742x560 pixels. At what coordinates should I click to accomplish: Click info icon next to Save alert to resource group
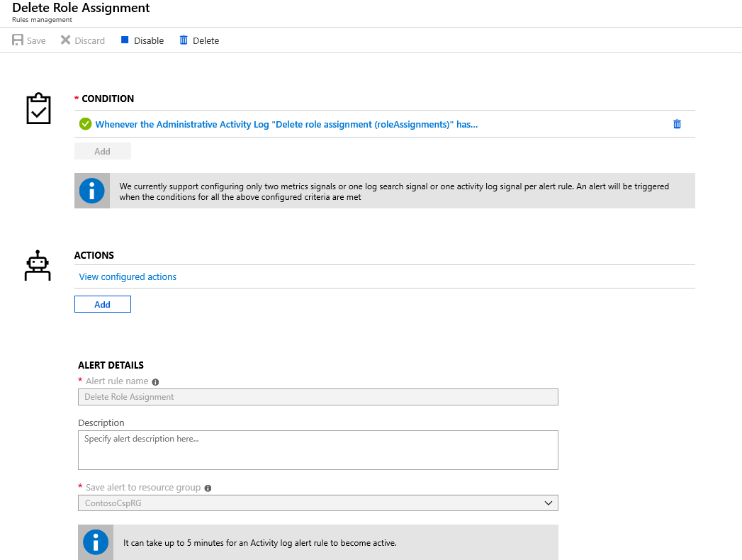208,488
